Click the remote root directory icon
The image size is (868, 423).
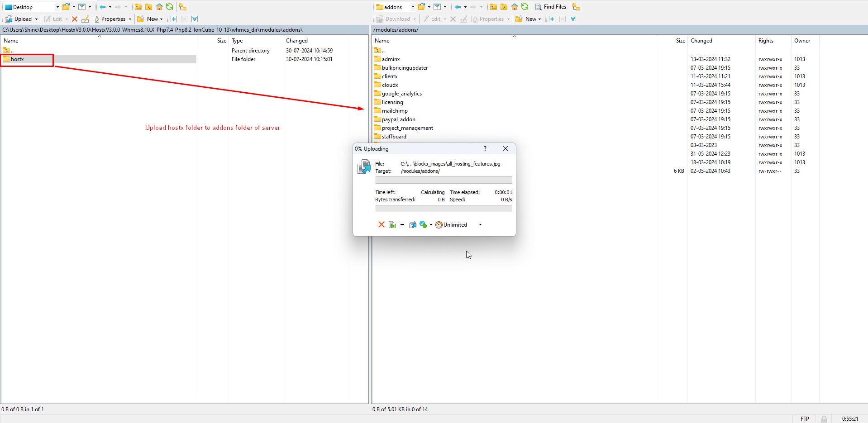(504, 7)
